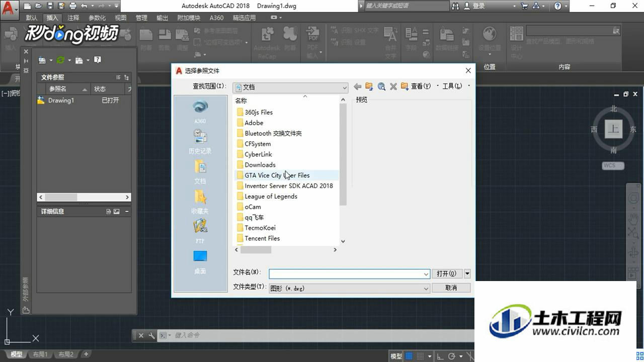Click the Autodesk App Store cart icon

tap(525, 6)
